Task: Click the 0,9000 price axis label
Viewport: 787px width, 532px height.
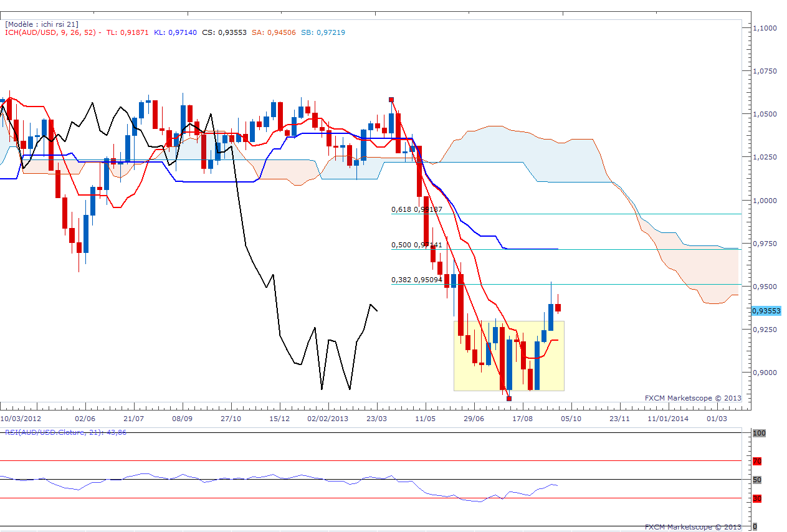Action: click(x=765, y=373)
